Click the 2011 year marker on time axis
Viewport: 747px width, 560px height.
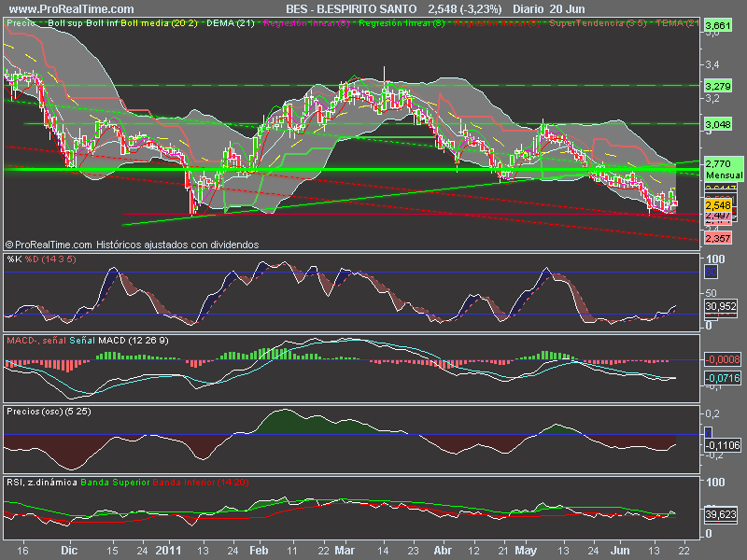click(x=170, y=551)
